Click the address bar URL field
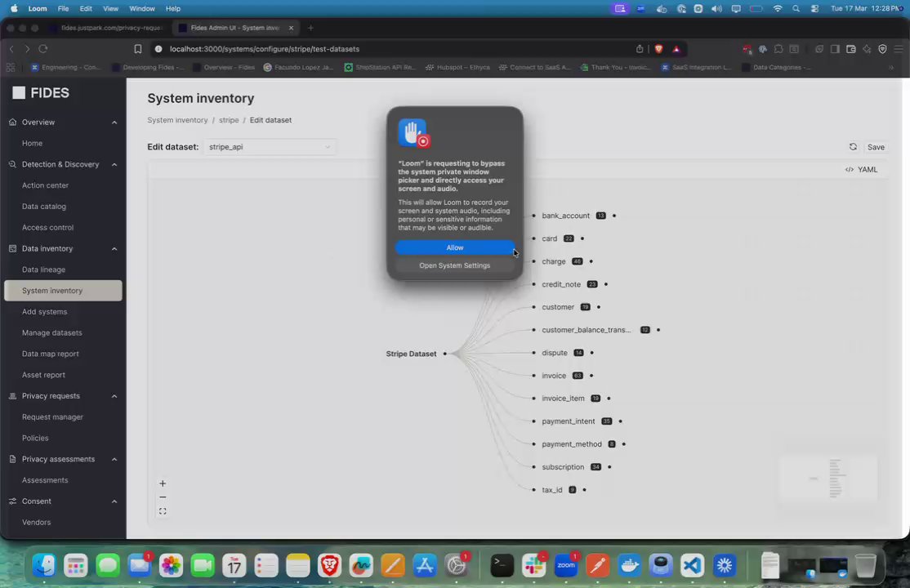 click(x=395, y=49)
